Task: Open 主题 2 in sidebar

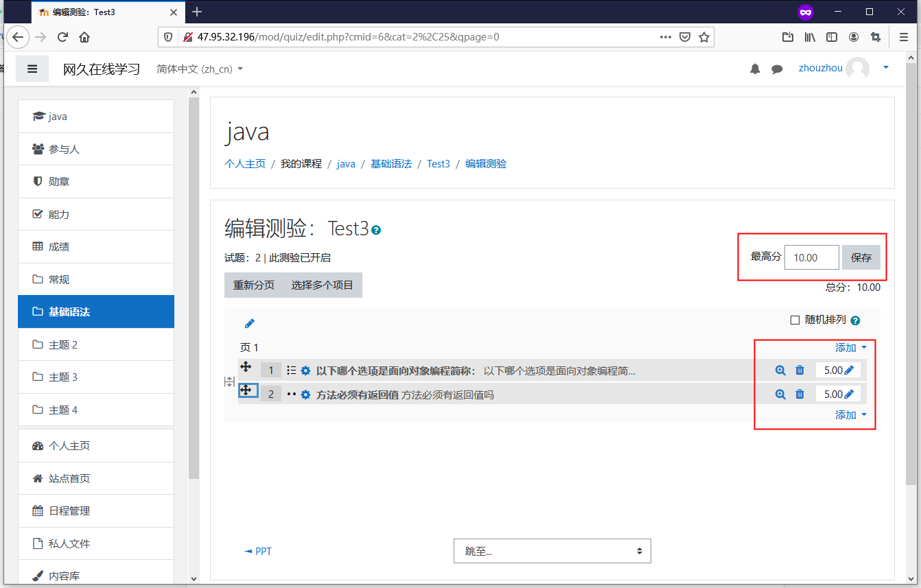Action: (x=96, y=344)
